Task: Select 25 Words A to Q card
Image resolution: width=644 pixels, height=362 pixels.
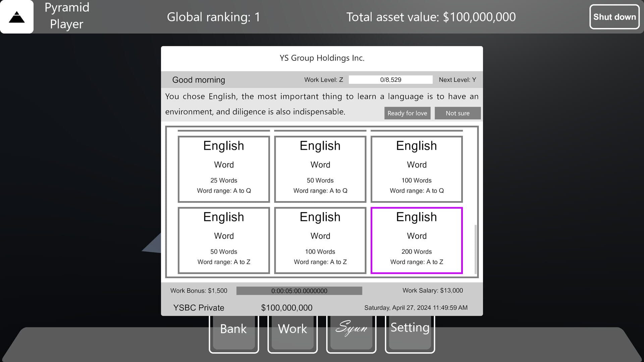Action: [224, 169]
